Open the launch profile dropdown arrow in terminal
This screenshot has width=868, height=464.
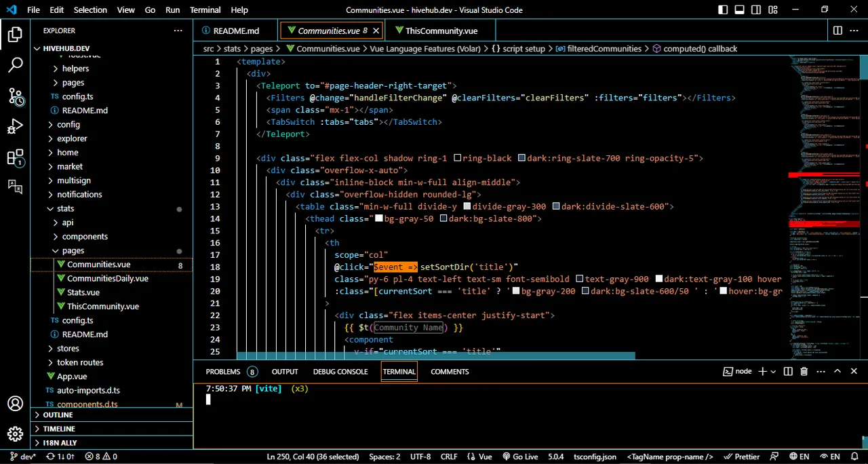coord(773,372)
